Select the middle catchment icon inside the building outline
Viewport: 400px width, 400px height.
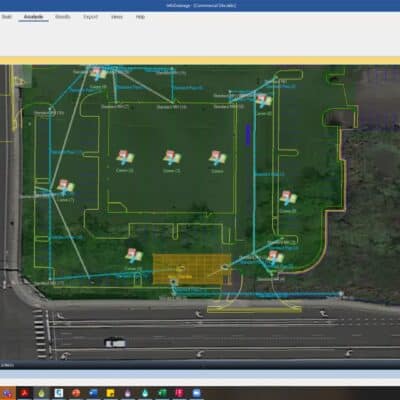tap(172, 158)
